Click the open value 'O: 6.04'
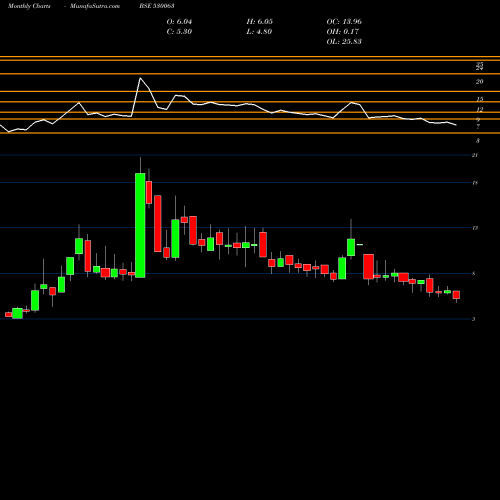 tap(179, 22)
